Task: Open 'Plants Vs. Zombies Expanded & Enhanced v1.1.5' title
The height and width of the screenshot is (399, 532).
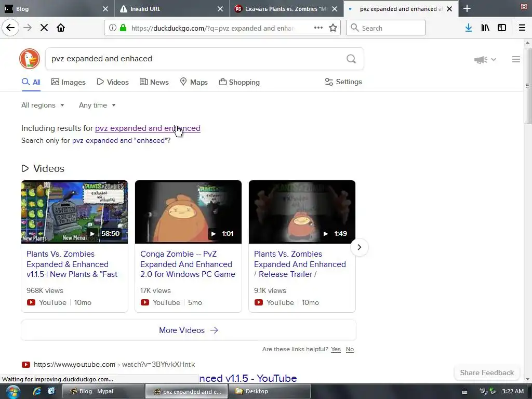Action: click(x=72, y=264)
